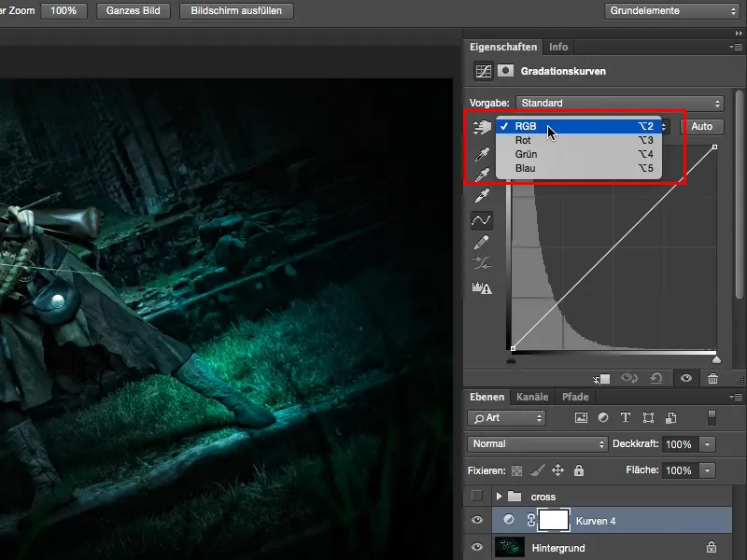Viewport: 747px width, 560px height.
Task: Pick the black point eyedropper
Action: tap(482, 155)
